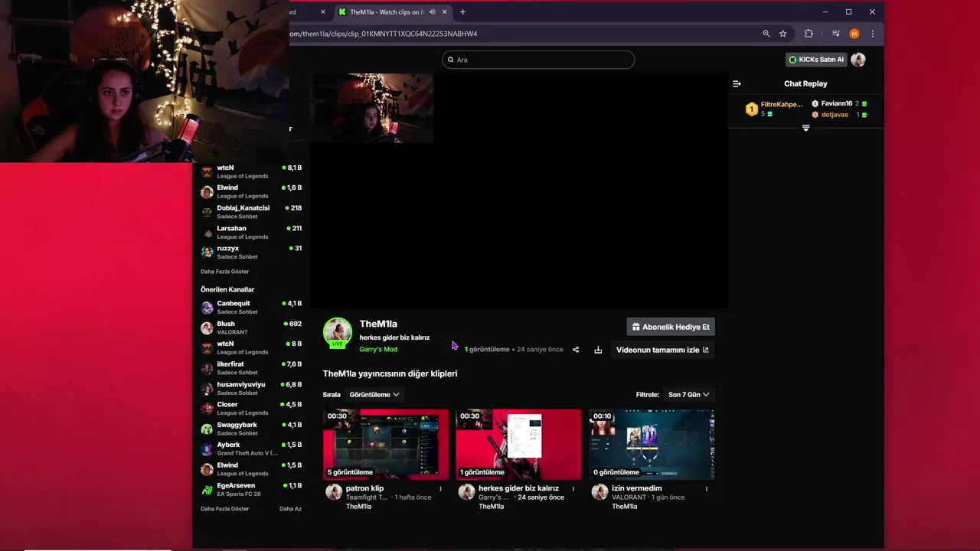This screenshot has width=980, height=551.
Task: Bookmark this page with the star icon
Action: [x=782, y=34]
